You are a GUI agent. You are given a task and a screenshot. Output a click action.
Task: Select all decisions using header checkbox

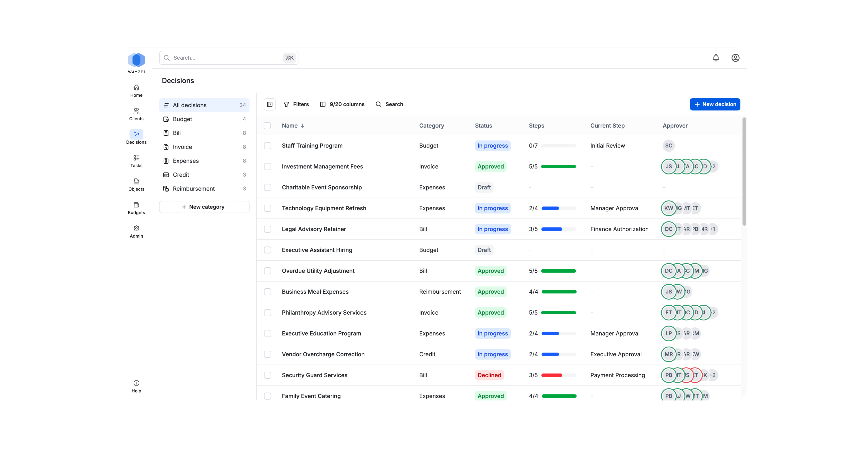pos(267,125)
